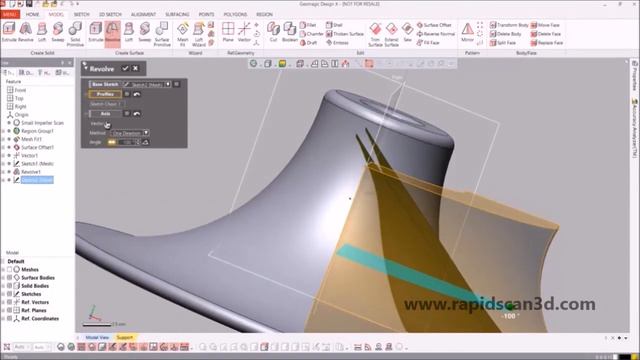Select the Trim Surface tool
The width and height of the screenshot is (640, 360).
tap(375, 34)
